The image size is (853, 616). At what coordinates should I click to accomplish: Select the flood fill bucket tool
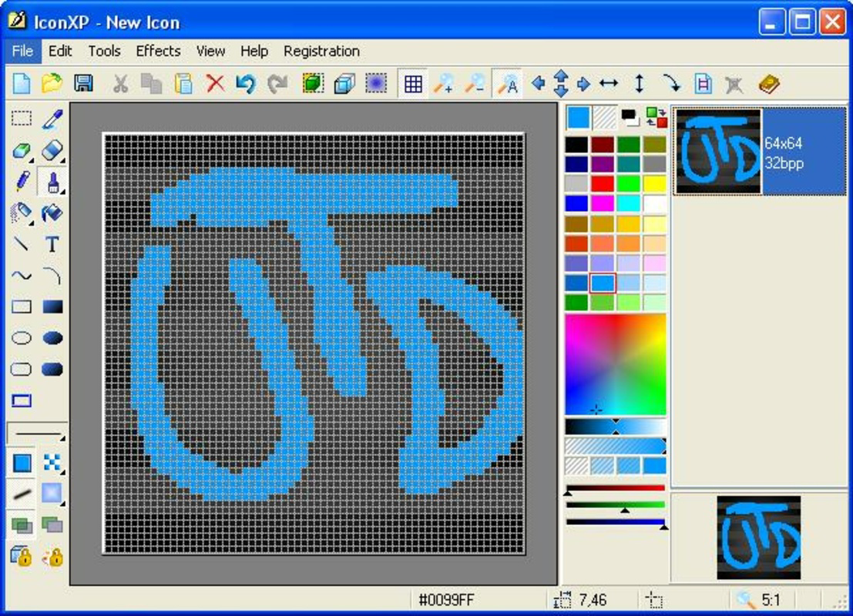[52, 213]
